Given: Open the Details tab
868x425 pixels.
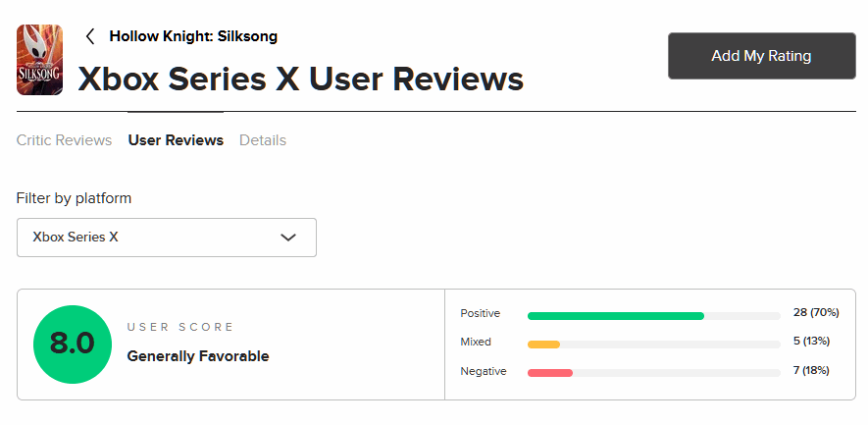Looking at the screenshot, I should (263, 140).
